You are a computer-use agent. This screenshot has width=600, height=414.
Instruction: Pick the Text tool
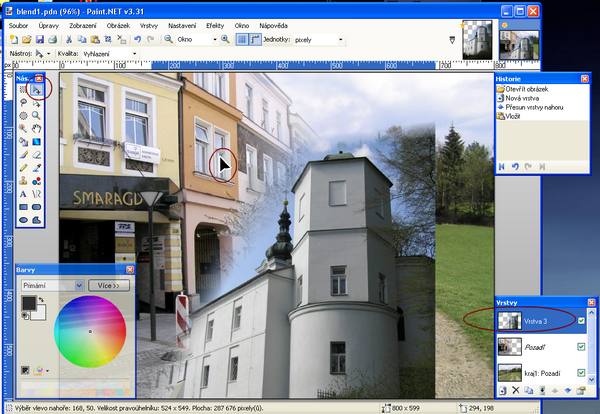point(23,194)
